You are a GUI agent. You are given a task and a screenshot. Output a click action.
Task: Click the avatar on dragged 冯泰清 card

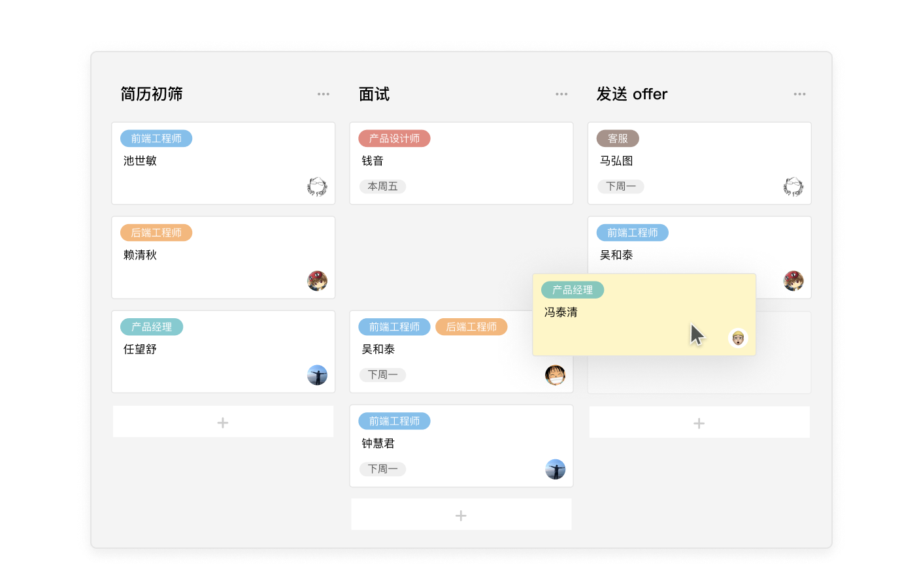pyautogui.click(x=738, y=338)
